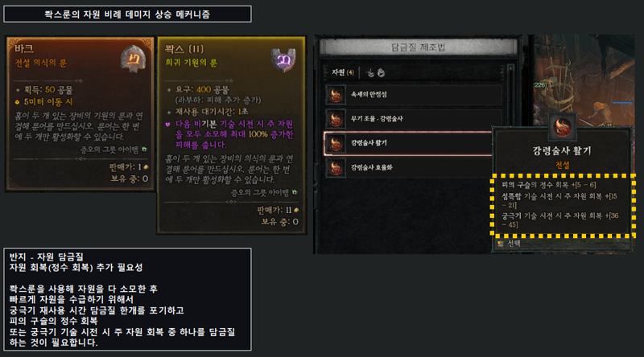The width and height of the screenshot is (644, 357).
Task: Click the 콱스 판매가 gold coin icon
Action: point(296,210)
